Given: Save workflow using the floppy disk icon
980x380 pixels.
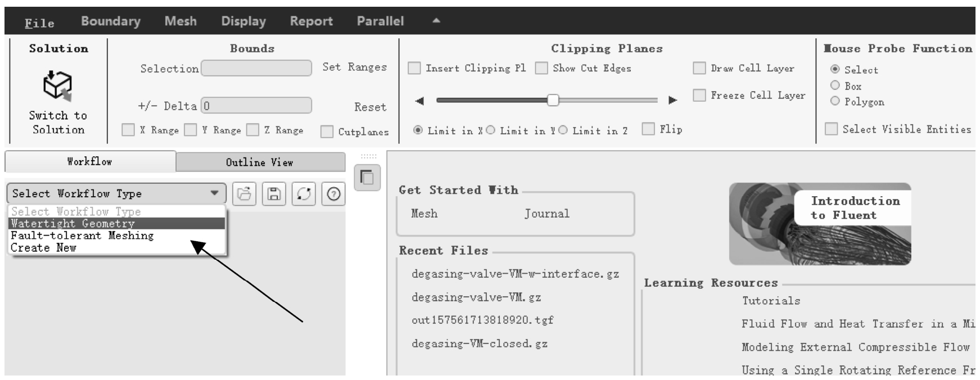Looking at the screenshot, I should [x=274, y=194].
